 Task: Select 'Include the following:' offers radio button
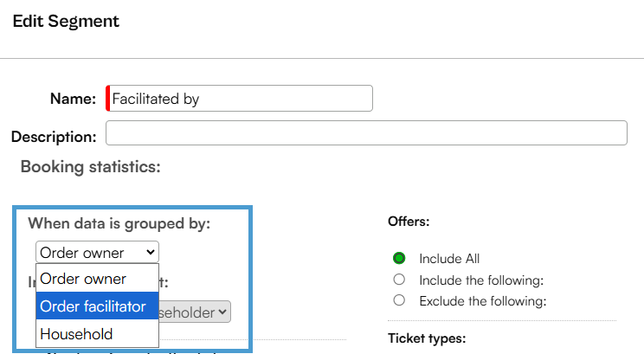tap(399, 280)
